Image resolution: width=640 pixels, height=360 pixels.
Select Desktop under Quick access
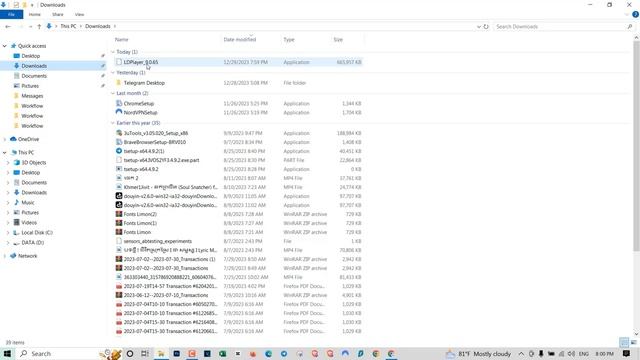point(31,56)
